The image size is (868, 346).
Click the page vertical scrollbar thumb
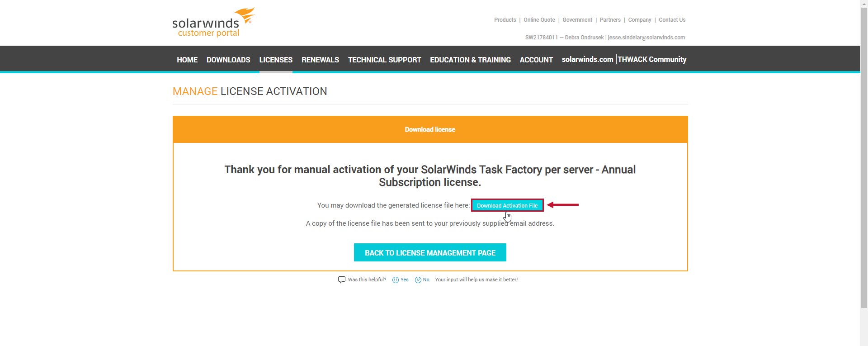click(x=864, y=157)
